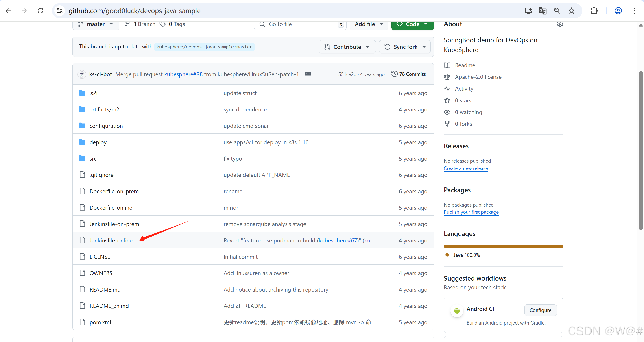The height and width of the screenshot is (342, 644).
Task: Open the browser extensions puzzle icon
Action: tap(594, 11)
